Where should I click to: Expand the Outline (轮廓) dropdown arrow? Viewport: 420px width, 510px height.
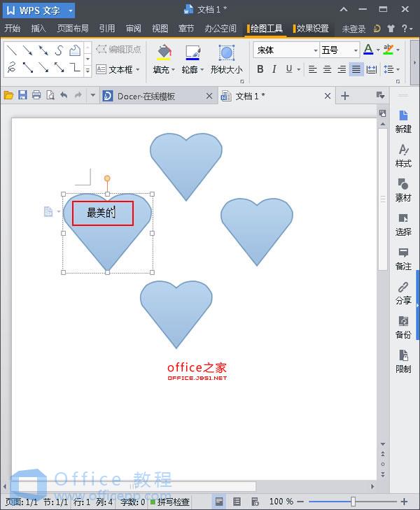click(202, 69)
